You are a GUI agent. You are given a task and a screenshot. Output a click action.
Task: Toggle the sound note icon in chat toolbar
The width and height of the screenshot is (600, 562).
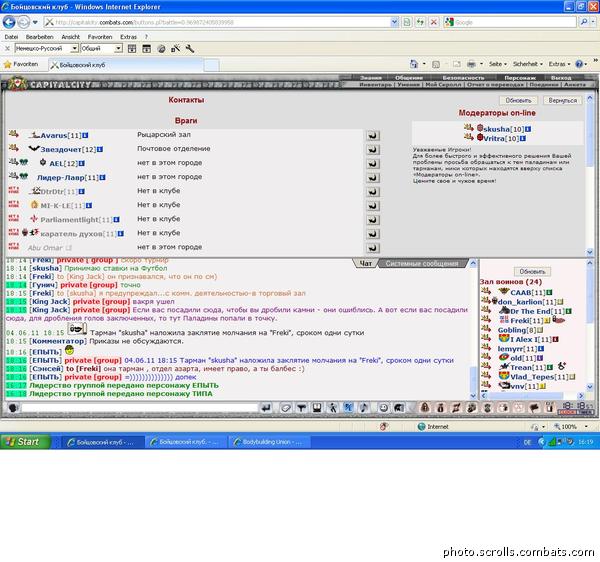pyautogui.click(x=364, y=408)
